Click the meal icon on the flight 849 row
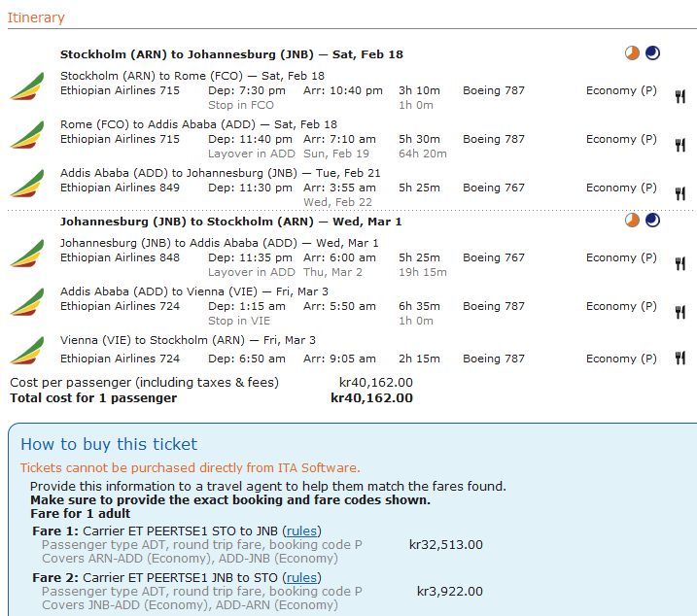This screenshot has height=616, width=697. 680,193
